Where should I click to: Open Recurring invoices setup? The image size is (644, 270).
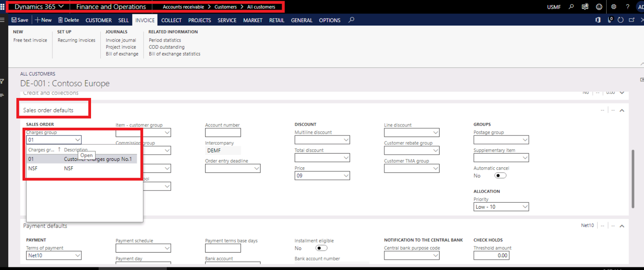tap(76, 40)
